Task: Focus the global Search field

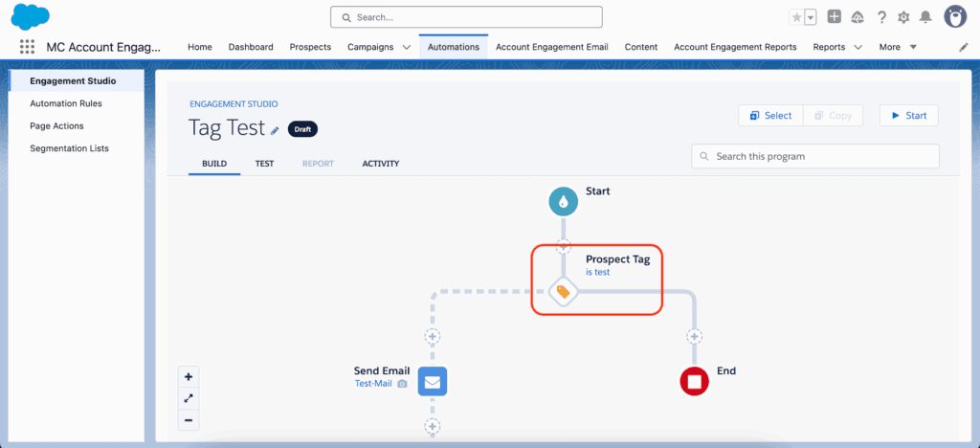Action: pyautogui.click(x=466, y=17)
